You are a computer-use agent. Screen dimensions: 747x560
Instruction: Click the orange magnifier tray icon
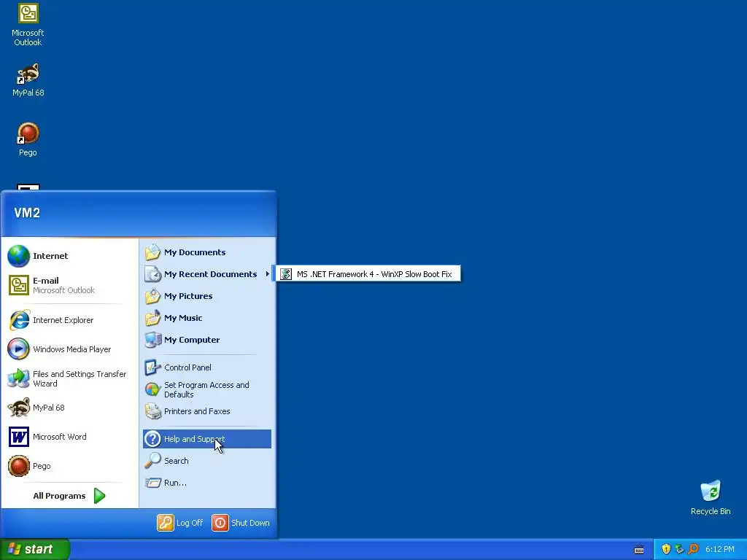click(x=693, y=549)
